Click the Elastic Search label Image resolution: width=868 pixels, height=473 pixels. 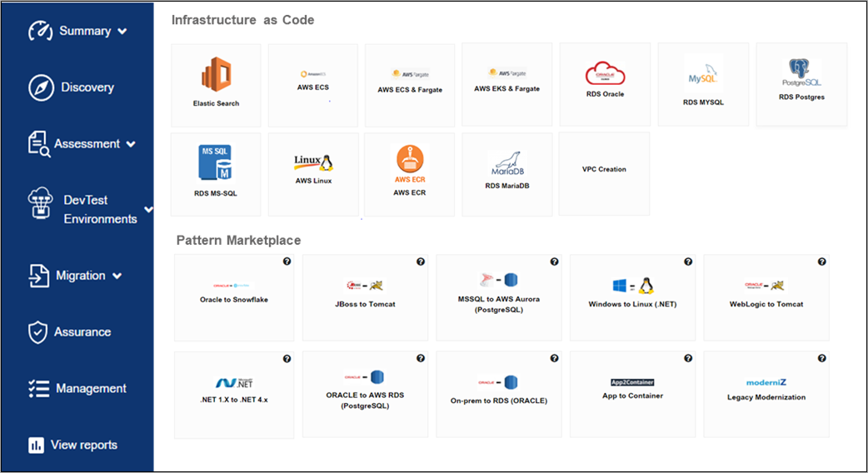tap(216, 103)
